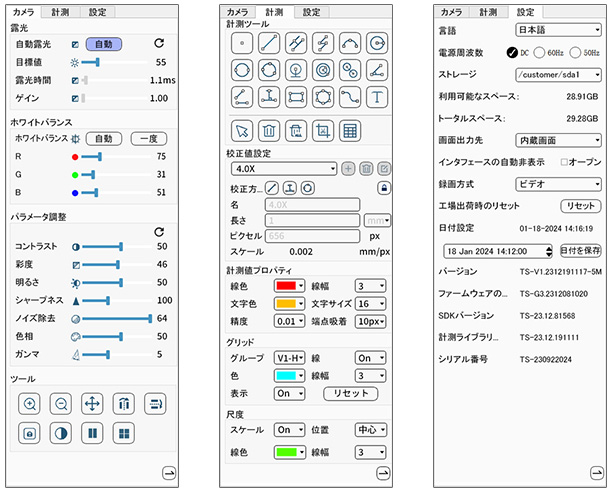This screenshot has width=612, height=492.
Task: Click the zoom in magnifier tool
Action: [30, 404]
